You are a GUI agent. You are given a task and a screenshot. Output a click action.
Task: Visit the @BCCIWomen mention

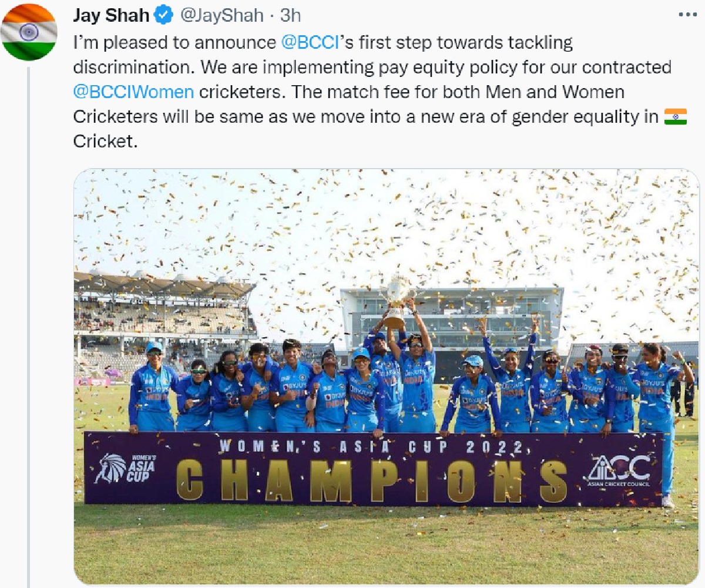[133, 92]
